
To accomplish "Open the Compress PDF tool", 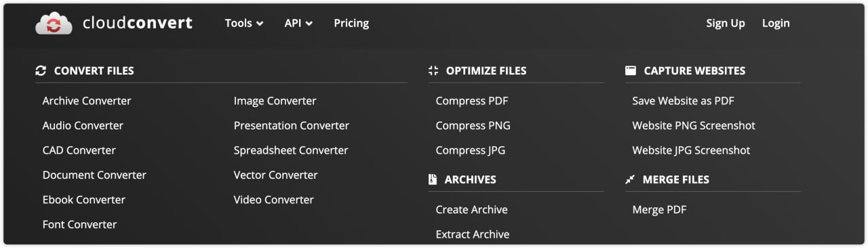I will [x=472, y=100].
